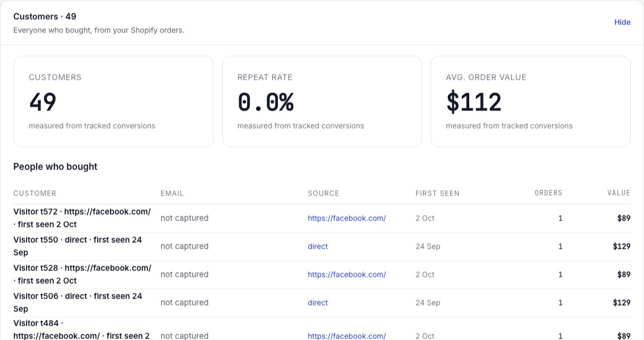
Task: Click the 2 Oct first-seen date for Visitor t572
Action: click(x=425, y=218)
